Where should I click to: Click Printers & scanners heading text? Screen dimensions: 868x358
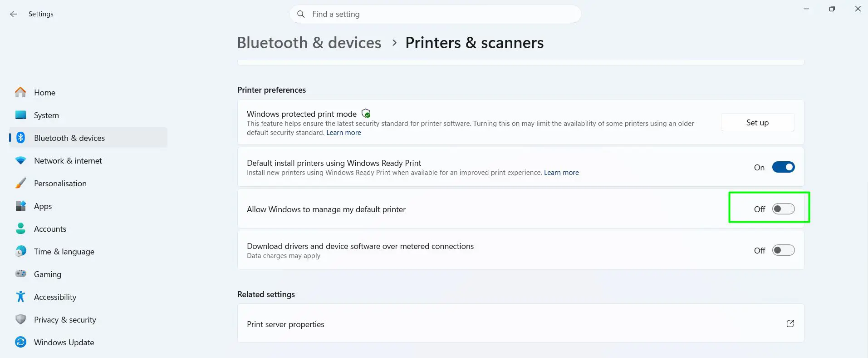(474, 43)
